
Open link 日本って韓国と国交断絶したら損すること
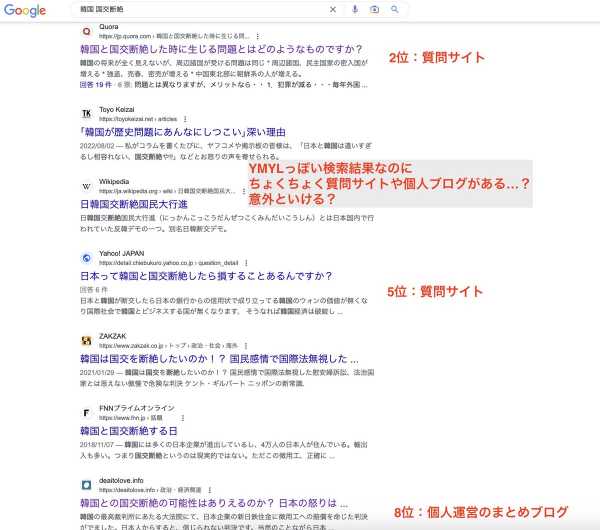(206, 276)
